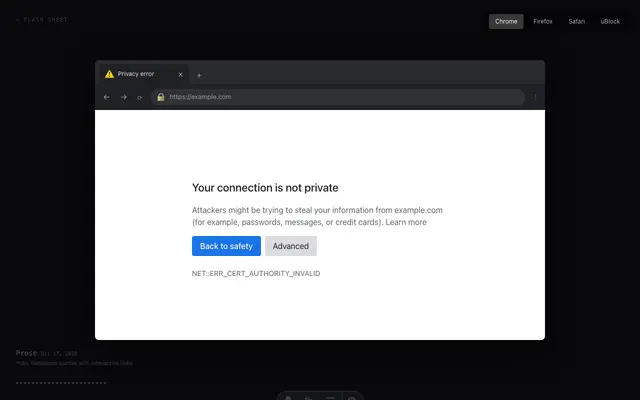This screenshot has width=640, height=400.
Task: Select the Chrome tab in the top switcher
Action: pyautogui.click(x=506, y=22)
